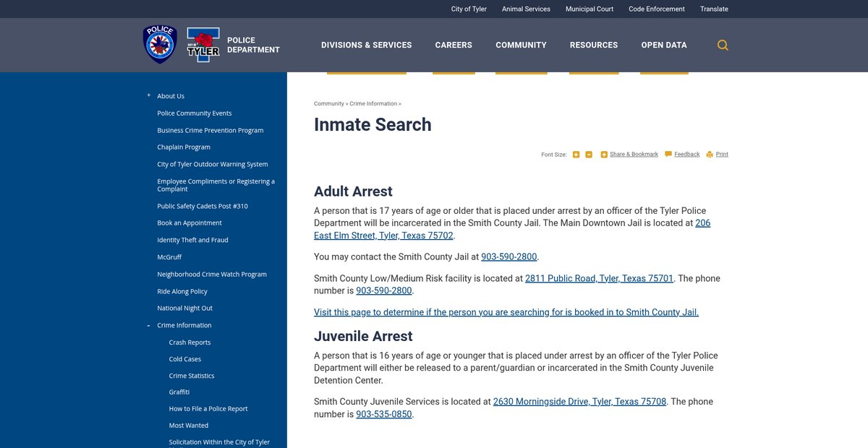This screenshot has height=448, width=868.
Task: Open the Resources menu
Action: click(593, 45)
